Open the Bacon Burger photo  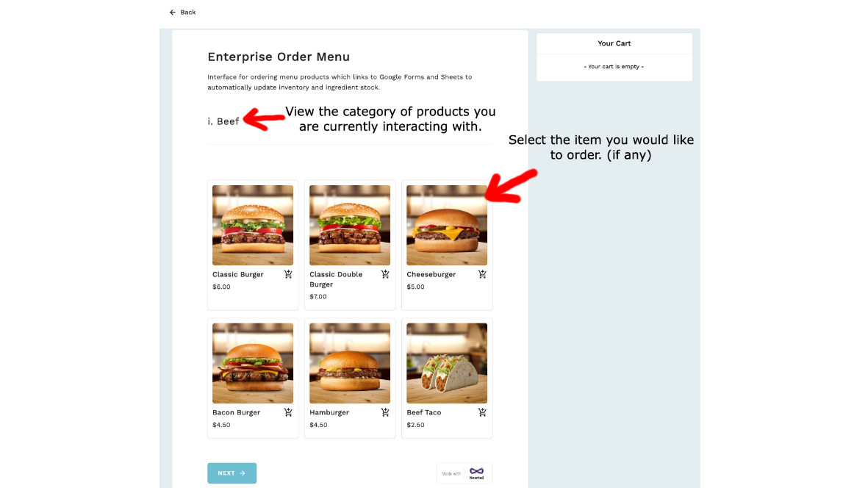(253, 363)
